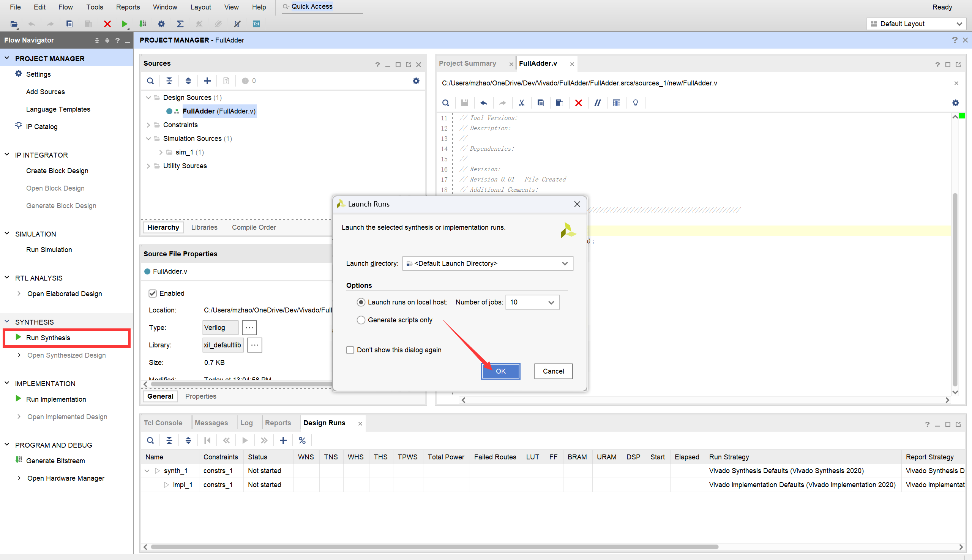
Task: Expand the Constraints folder in Sources
Action: tap(148, 125)
